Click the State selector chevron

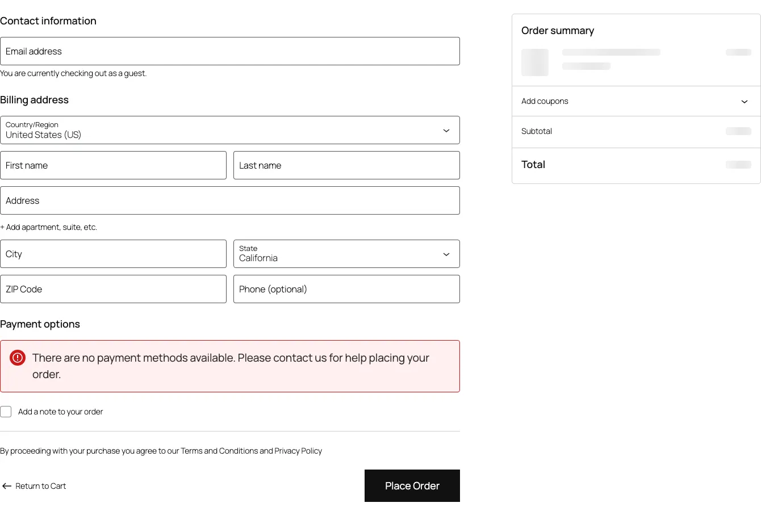tap(446, 254)
